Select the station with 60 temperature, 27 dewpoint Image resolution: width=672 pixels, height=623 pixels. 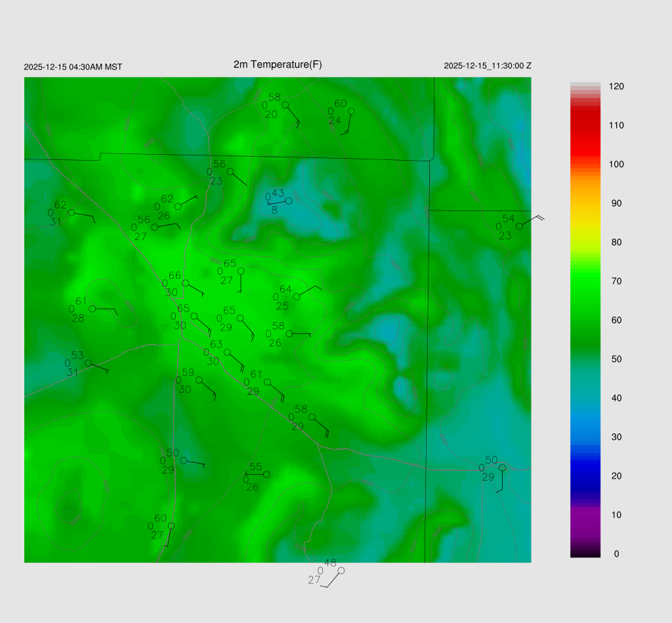[x=171, y=526]
